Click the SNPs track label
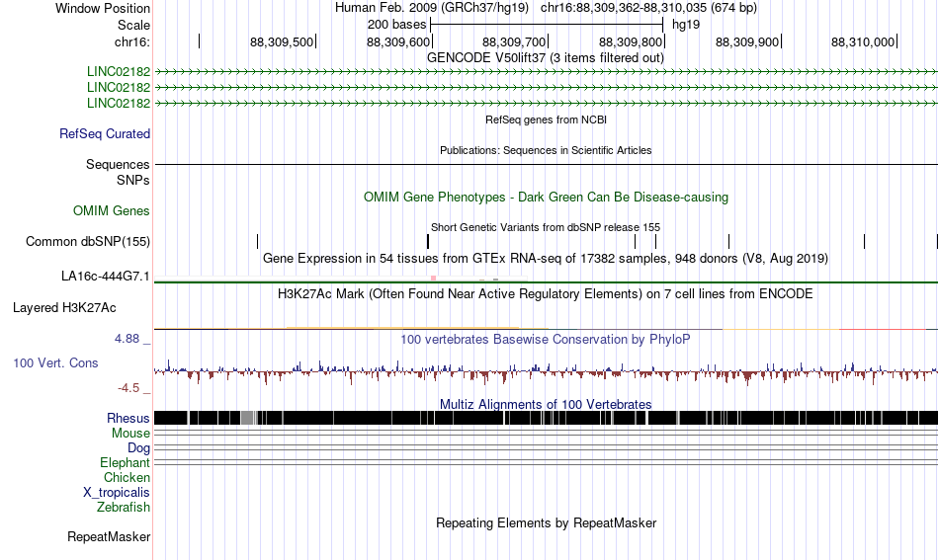Image resolution: width=939 pixels, height=560 pixels. 133,180
